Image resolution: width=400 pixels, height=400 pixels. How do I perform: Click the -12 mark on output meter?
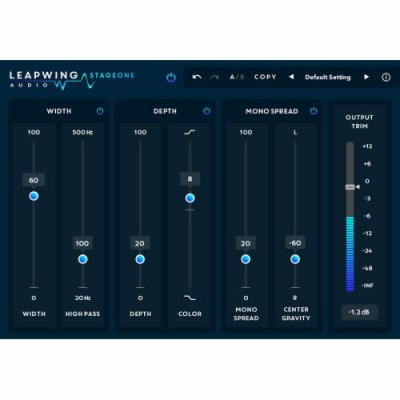pyautogui.click(x=367, y=233)
